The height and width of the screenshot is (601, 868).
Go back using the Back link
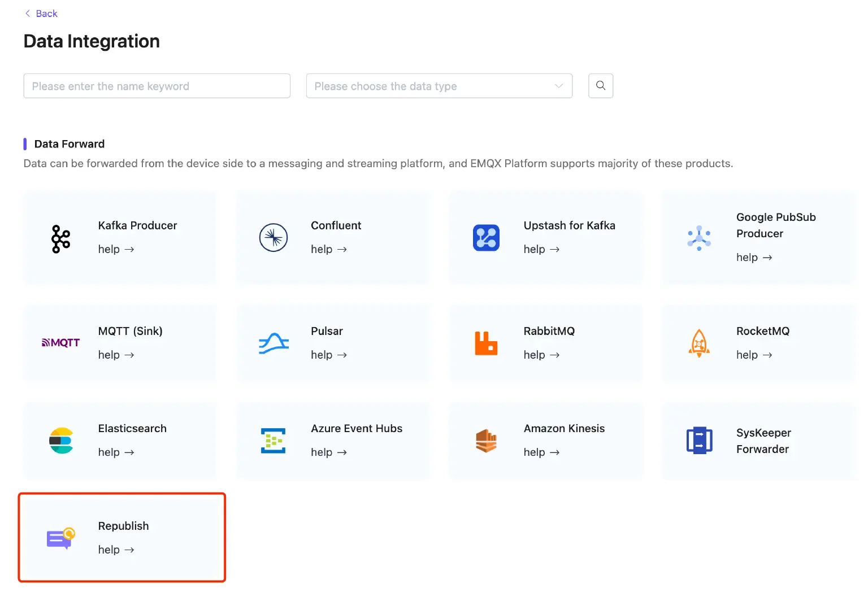(41, 14)
